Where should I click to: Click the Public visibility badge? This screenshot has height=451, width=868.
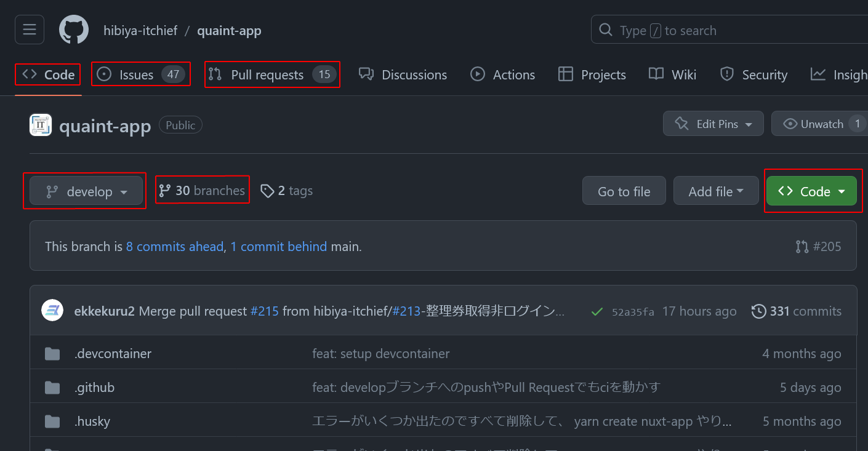click(x=180, y=125)
